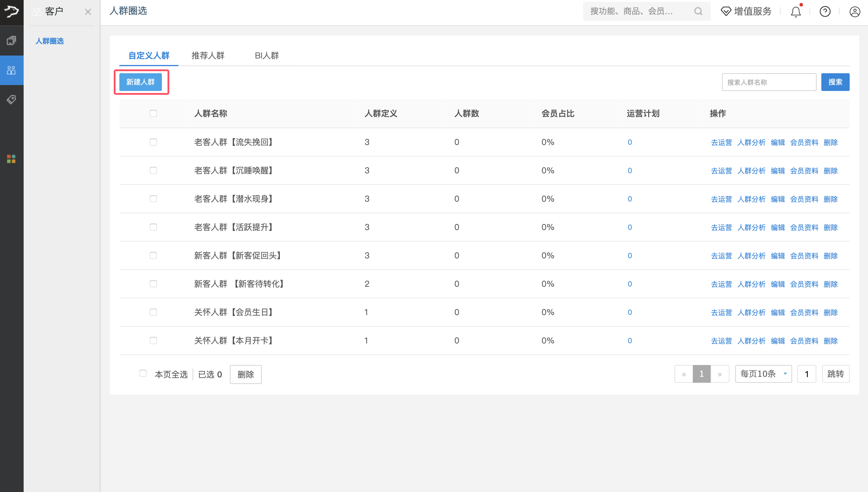Click the 新建人群 button
868x492 pixels.
tap(141, 82)
